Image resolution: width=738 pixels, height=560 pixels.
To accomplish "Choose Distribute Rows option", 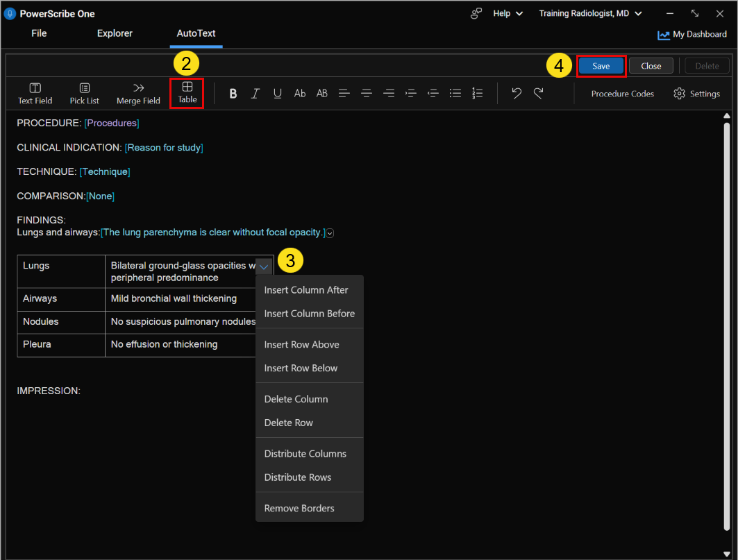I will 309,477.
